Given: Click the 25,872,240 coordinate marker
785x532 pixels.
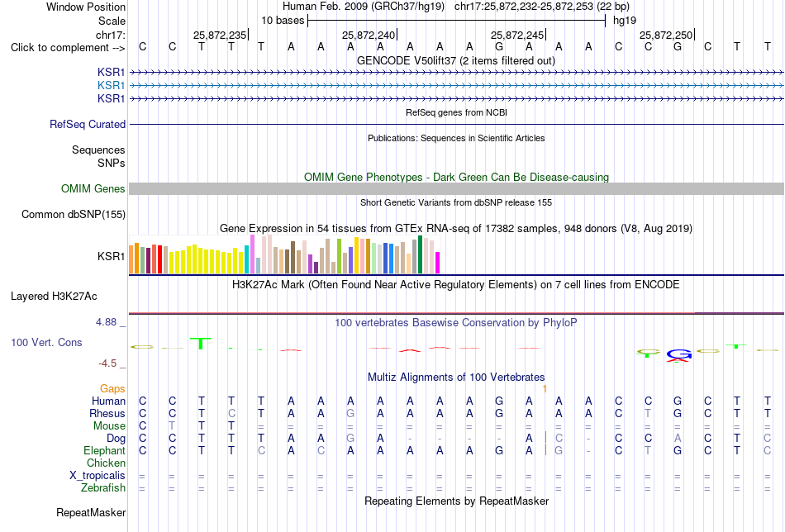Looking at the screenshot, I should pyautogui.click(x=369, y=35).
